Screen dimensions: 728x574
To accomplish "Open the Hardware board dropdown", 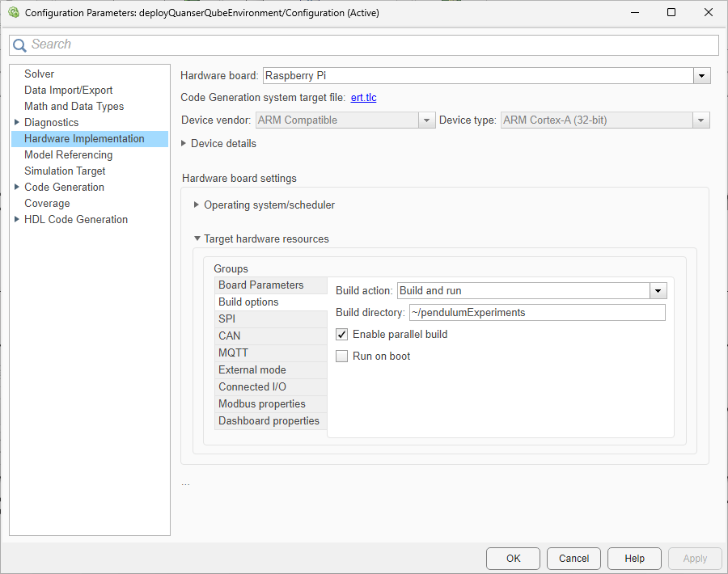I will coord(701,76).
